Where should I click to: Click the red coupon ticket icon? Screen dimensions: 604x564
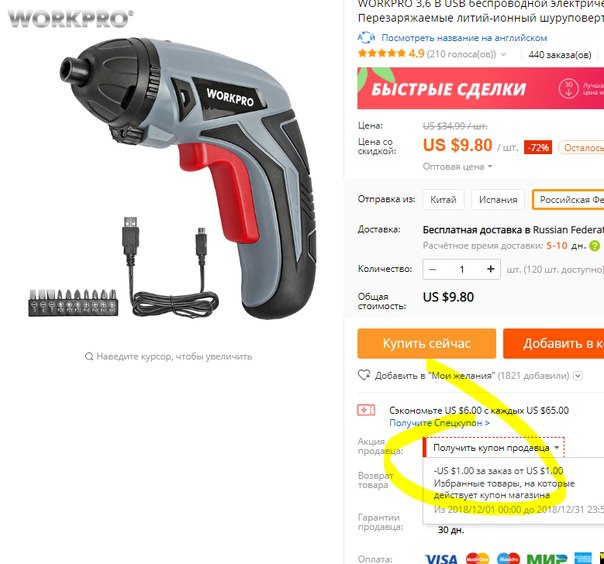coord(366,410)
